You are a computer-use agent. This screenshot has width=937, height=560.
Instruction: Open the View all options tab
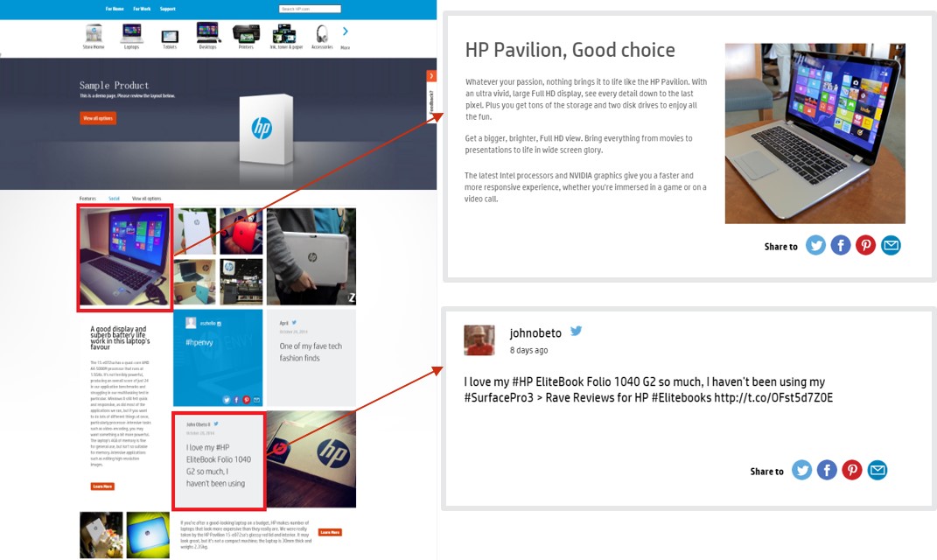click(x=146, y=199)
